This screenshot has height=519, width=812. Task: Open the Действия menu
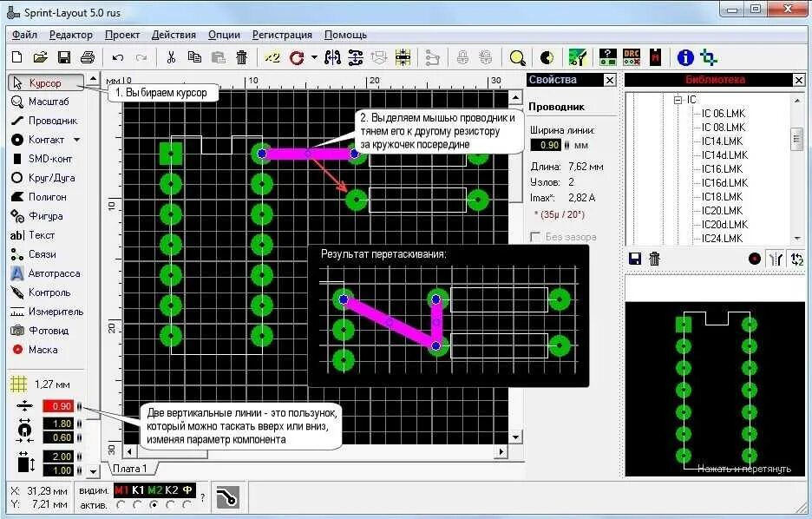point(174,35)
